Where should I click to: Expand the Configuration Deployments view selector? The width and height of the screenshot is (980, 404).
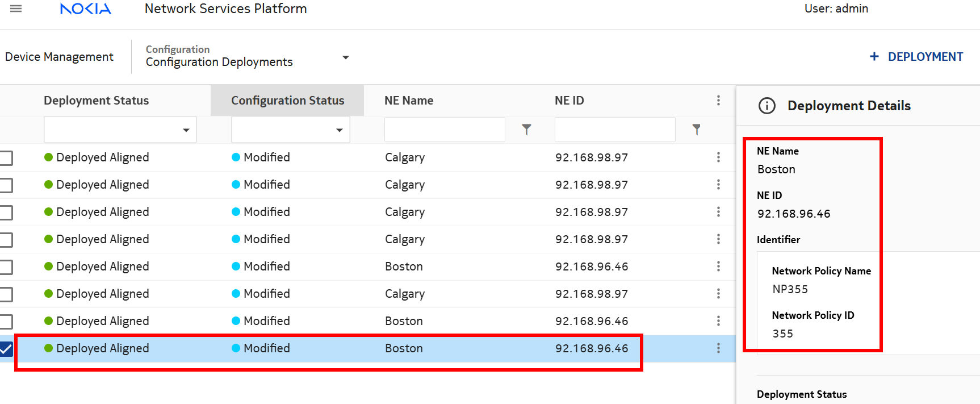click(x=345, y=57)
